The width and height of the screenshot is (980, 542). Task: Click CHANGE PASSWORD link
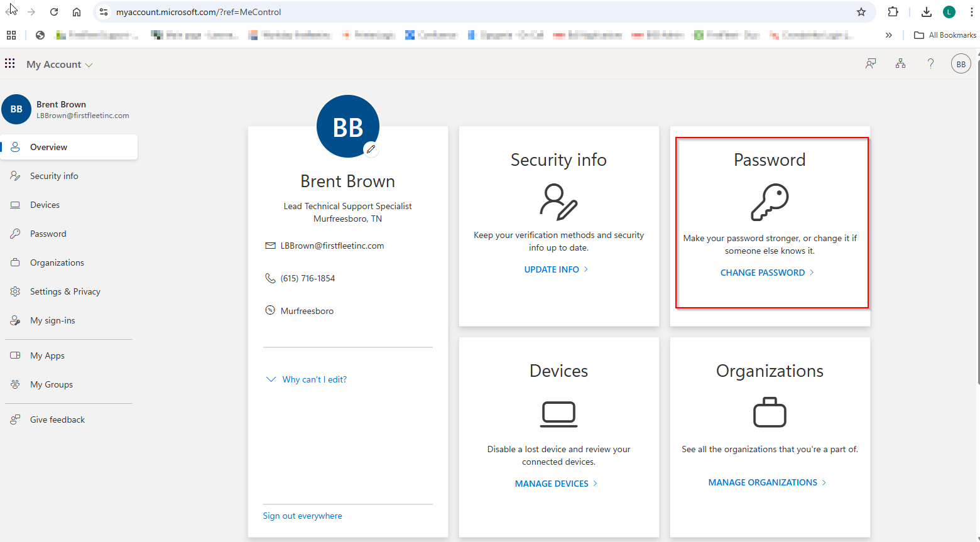pos(767,273)
